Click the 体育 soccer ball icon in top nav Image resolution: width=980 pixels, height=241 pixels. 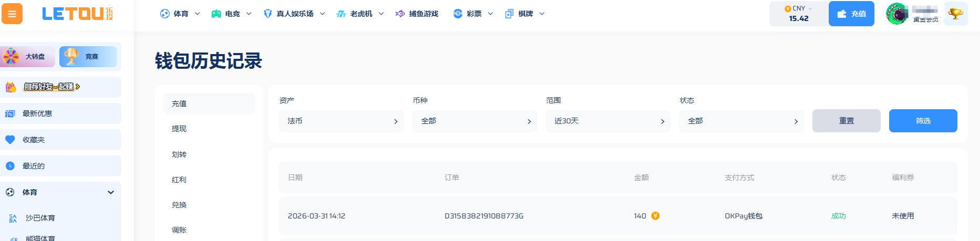click(164, 14)
